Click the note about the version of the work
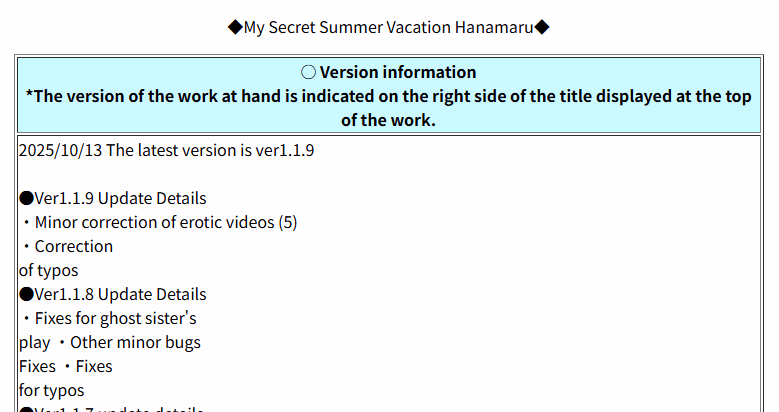 coord(388,108)
